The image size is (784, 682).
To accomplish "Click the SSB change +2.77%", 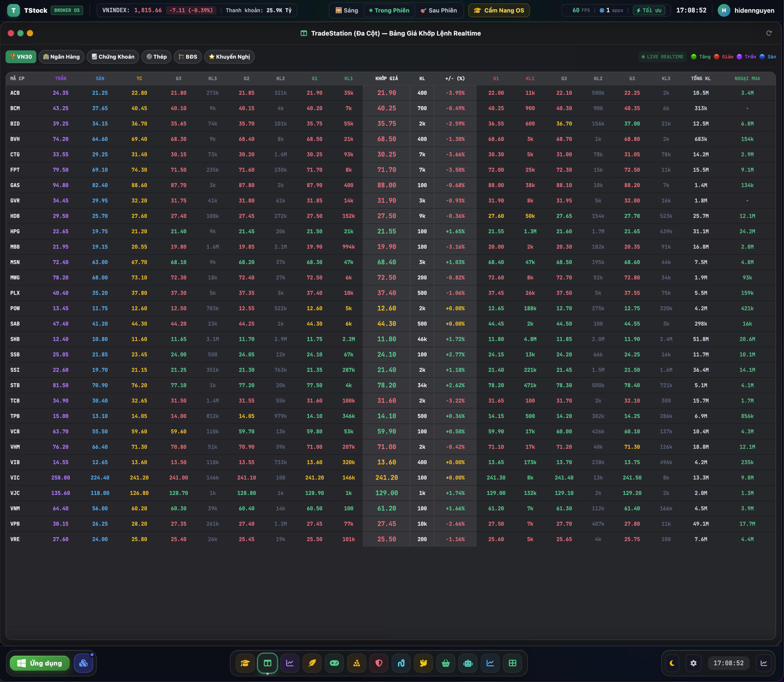I will [455, 355].
